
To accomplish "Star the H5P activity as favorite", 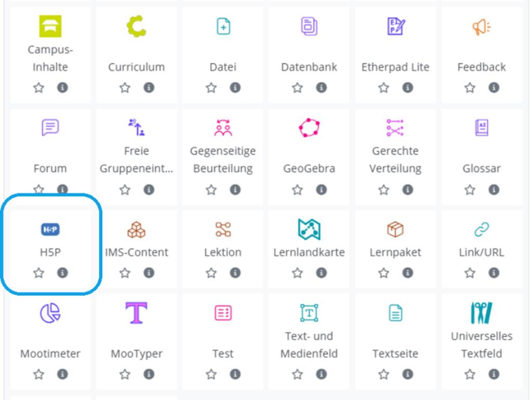I will point(39,273).
